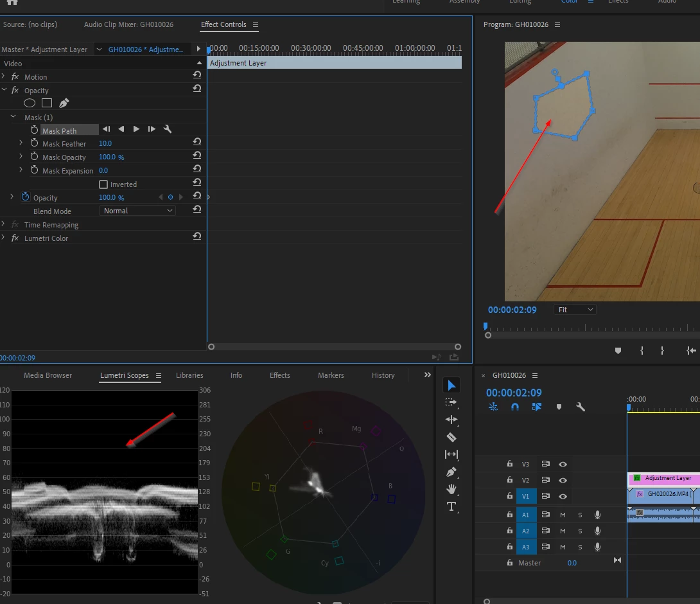This screenshot has height=604, width=700.
Task: Toggle Opacity stopwatch animation
Action: [26, 197]
